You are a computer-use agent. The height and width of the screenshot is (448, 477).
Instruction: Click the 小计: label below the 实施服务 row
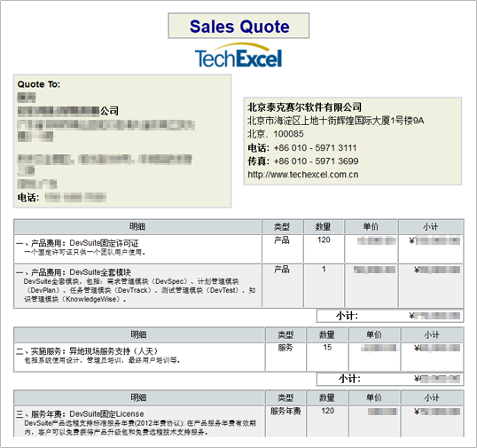349,379
